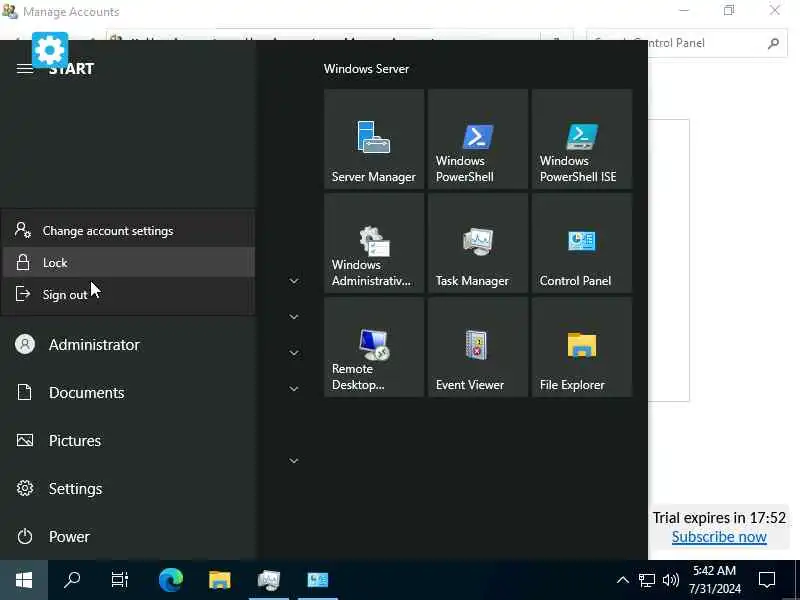
Task: Click the Control Panel search magnifier icon
Action: [773, 43]
